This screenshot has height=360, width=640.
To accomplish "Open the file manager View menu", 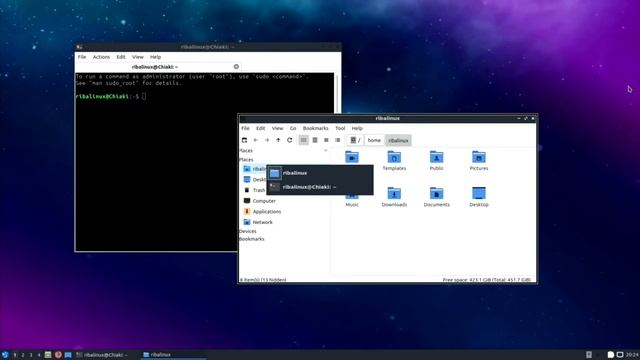I will (x=278, y=128).
